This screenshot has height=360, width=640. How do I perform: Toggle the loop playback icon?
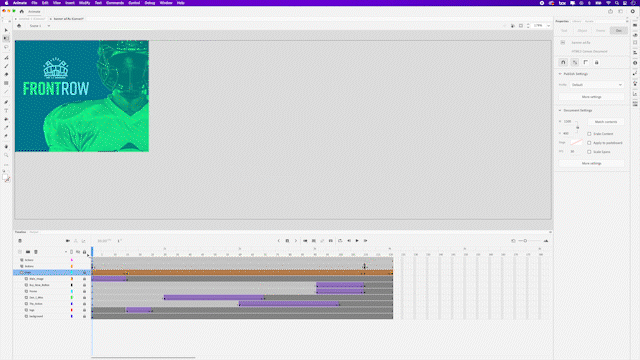340,241
